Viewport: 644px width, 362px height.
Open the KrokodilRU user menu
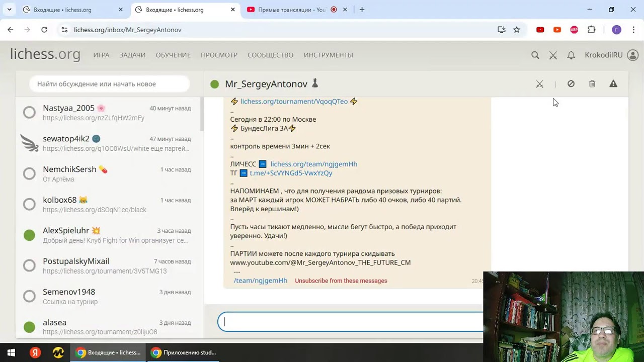coord(611,55)
